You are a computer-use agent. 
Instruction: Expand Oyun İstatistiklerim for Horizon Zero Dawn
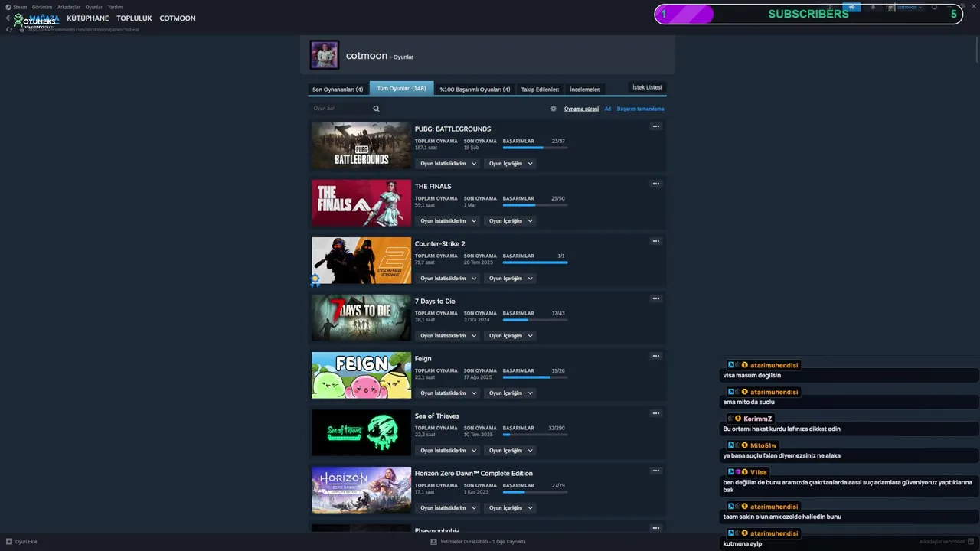(448, 508)
